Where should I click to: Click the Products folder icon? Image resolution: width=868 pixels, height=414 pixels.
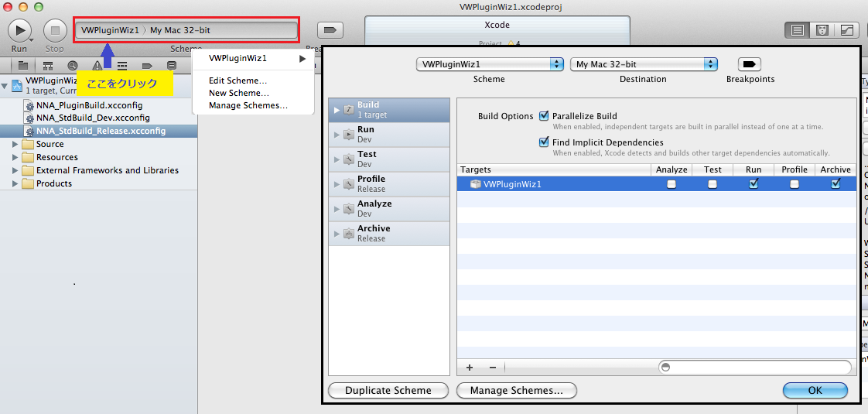click(28, 183)
